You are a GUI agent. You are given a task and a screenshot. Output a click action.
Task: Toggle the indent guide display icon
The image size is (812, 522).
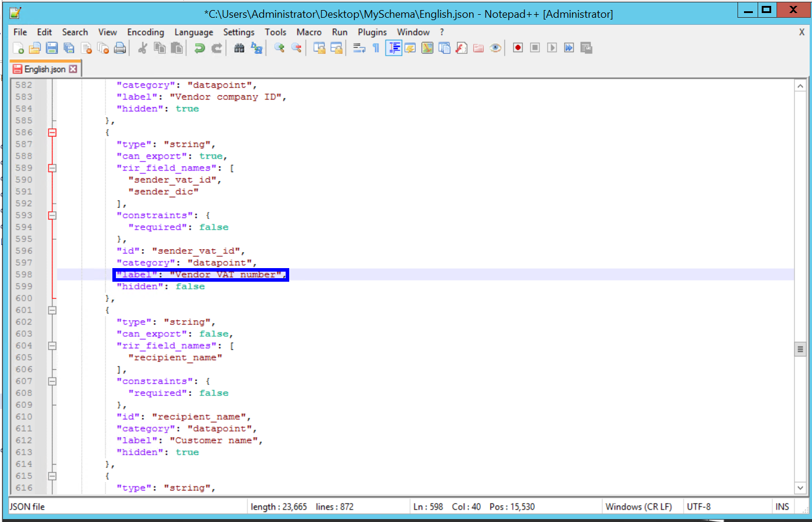tap(393, 47)
